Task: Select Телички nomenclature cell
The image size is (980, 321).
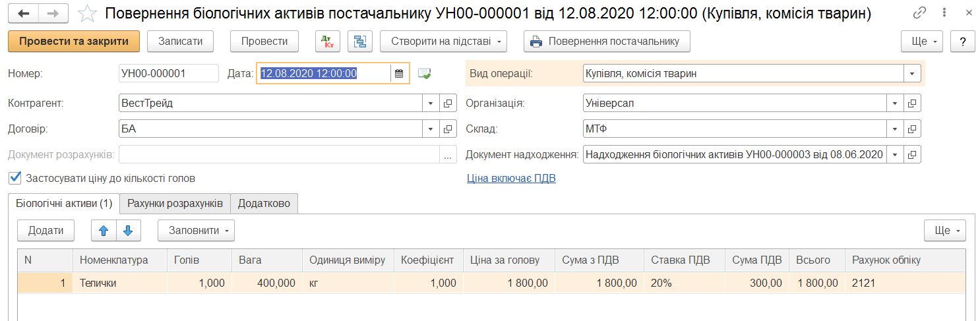Action: pos(120,283)
